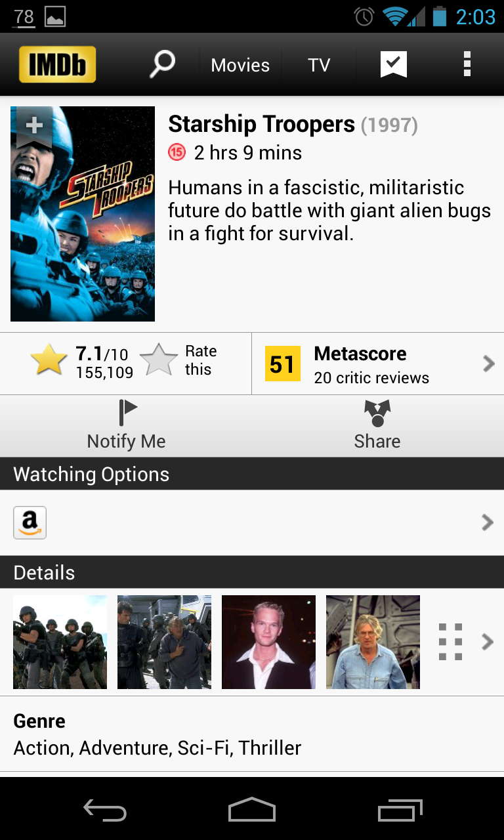Expand Watching Options row chevron

488,522
